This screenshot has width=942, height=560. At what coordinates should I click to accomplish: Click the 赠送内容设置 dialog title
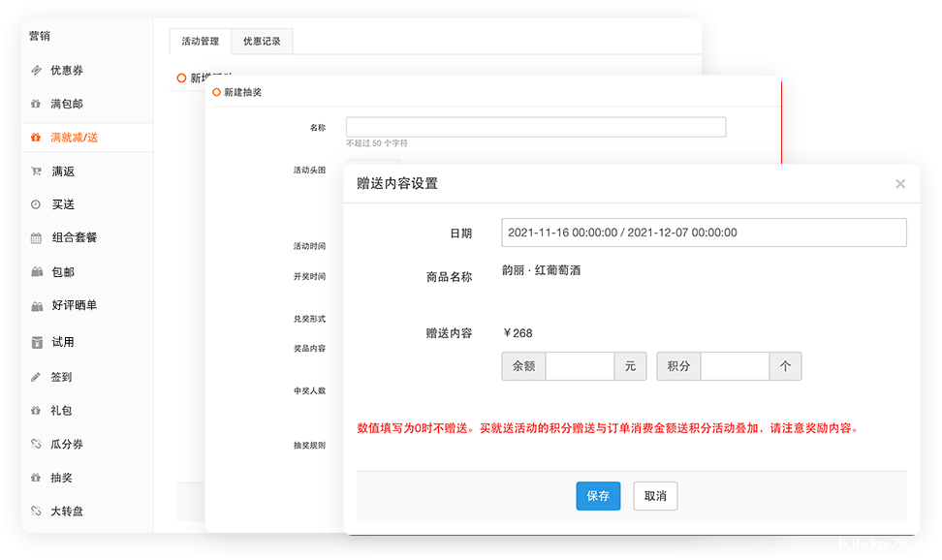point(397,184)
